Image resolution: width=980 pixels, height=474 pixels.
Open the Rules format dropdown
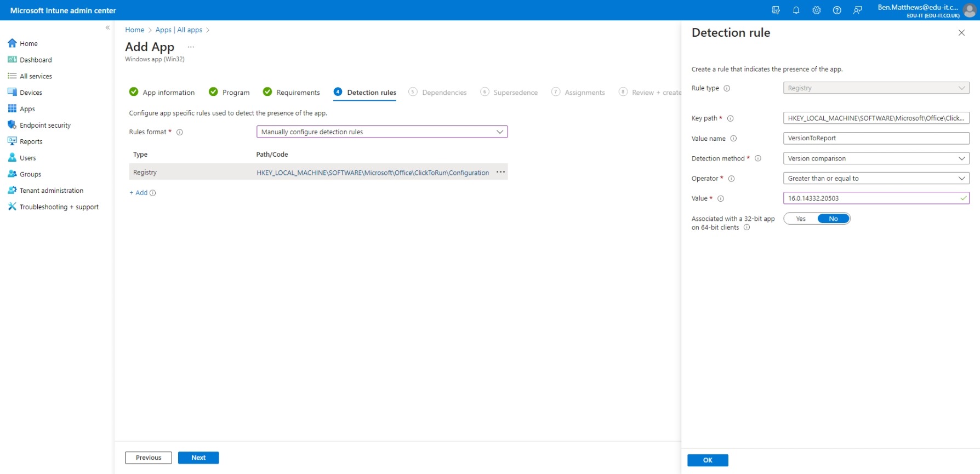tap(382, 132)
